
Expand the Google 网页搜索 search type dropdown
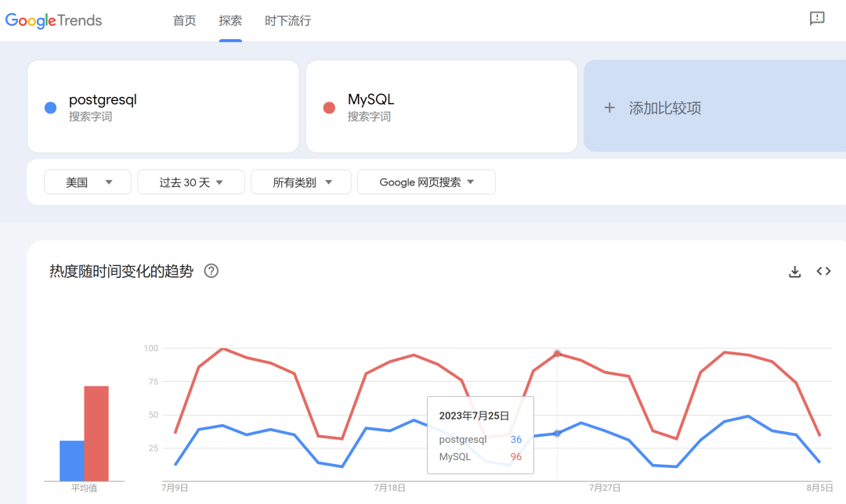point(426,182)
